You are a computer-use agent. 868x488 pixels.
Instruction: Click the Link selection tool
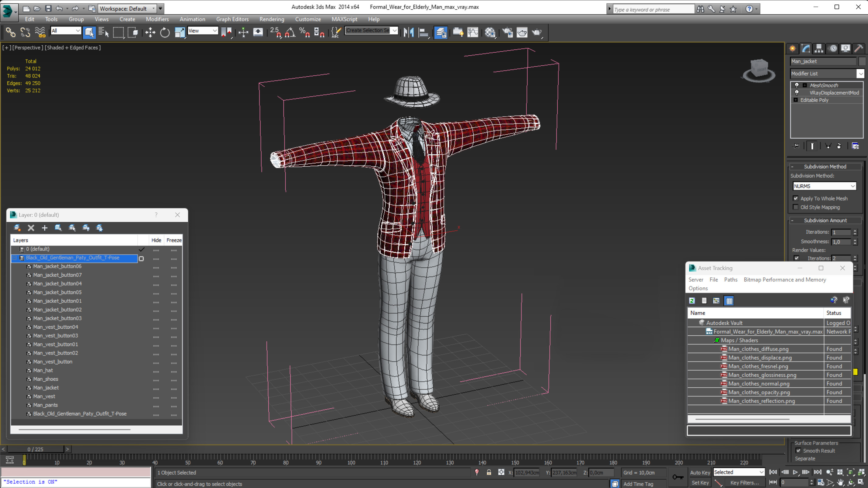pos(10,32)
